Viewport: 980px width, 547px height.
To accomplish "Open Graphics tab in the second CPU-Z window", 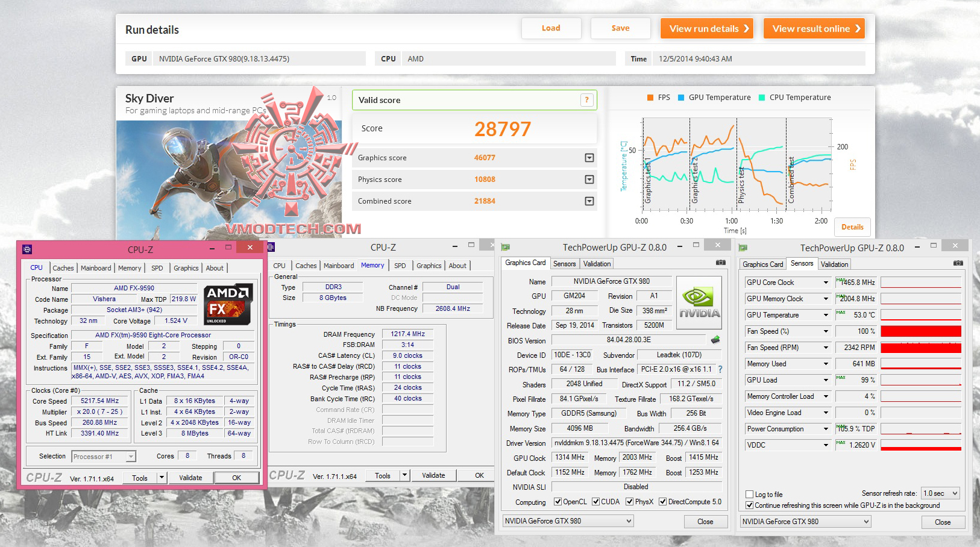I will pyautogui.click(x=429, y=266).
